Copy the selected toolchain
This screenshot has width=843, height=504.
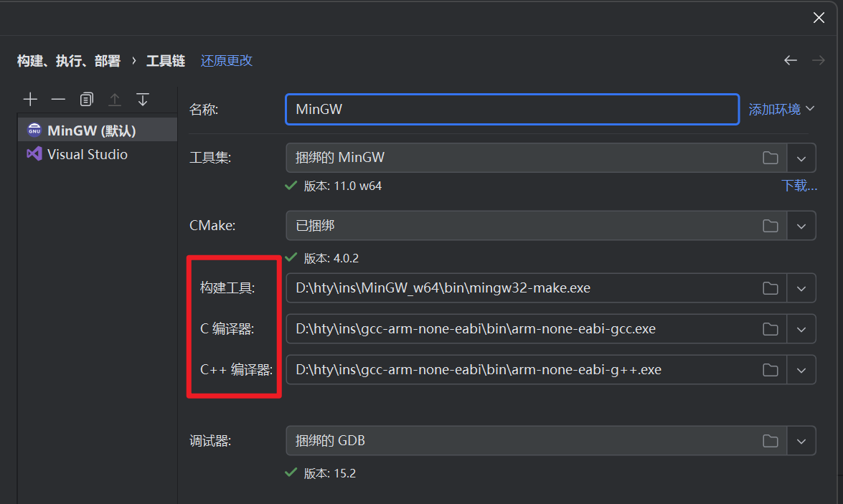click(87, 100)
